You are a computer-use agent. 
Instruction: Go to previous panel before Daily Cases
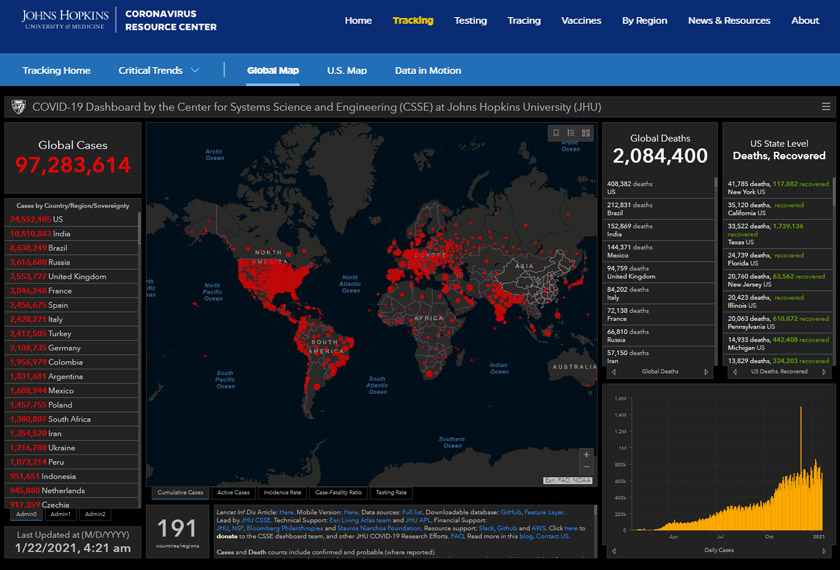pyautogui.click(x=612, y=550)
